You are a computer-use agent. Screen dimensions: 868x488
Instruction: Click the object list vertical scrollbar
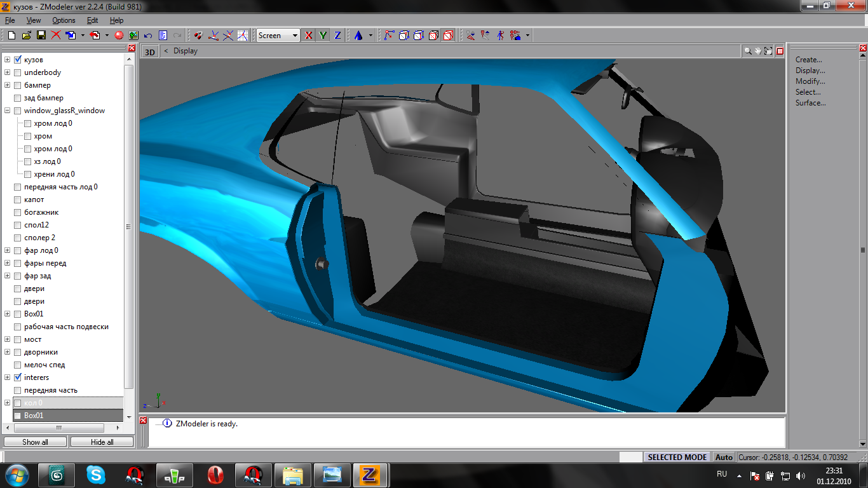coord(128,227)
